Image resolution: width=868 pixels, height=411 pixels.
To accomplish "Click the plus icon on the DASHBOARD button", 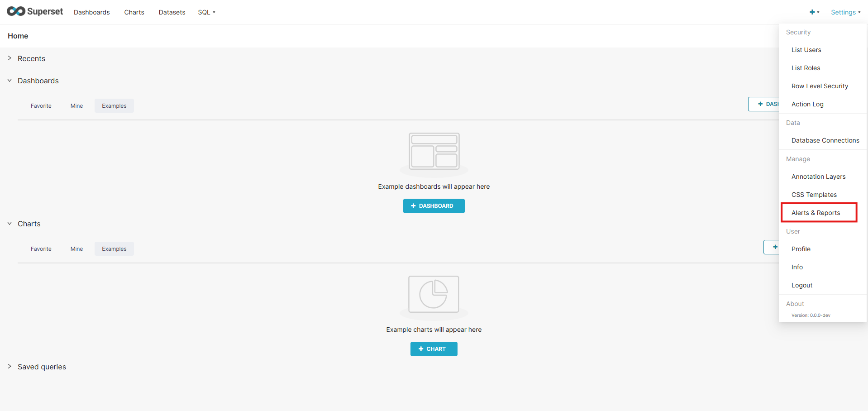I will point(413,206).
